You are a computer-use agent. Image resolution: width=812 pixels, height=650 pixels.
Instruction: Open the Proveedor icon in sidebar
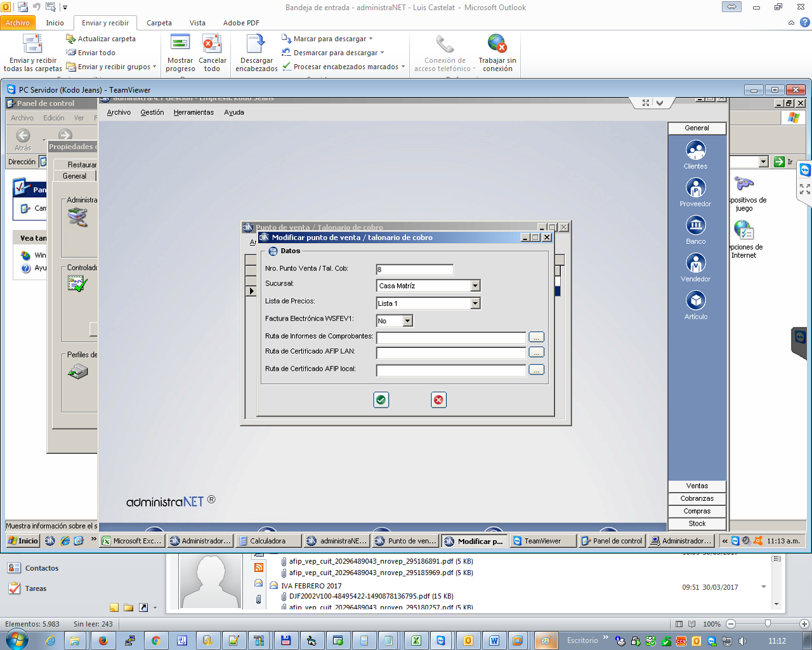695,188
